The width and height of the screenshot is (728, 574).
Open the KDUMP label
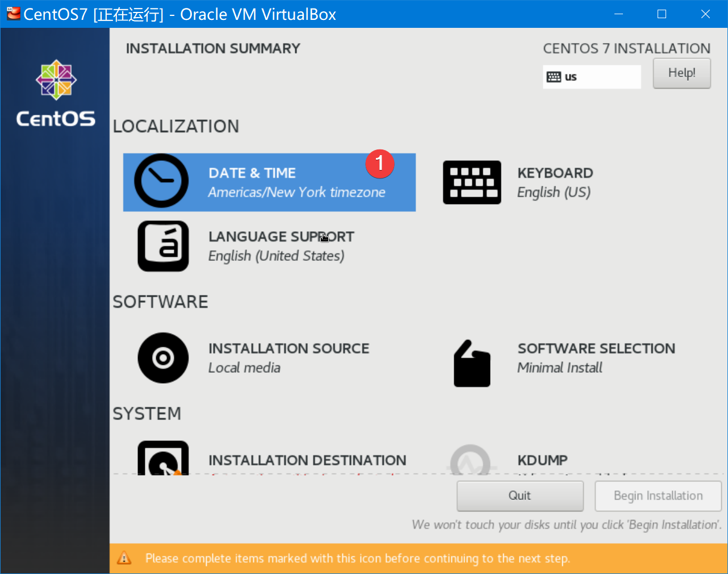click(x=542, y=460)
